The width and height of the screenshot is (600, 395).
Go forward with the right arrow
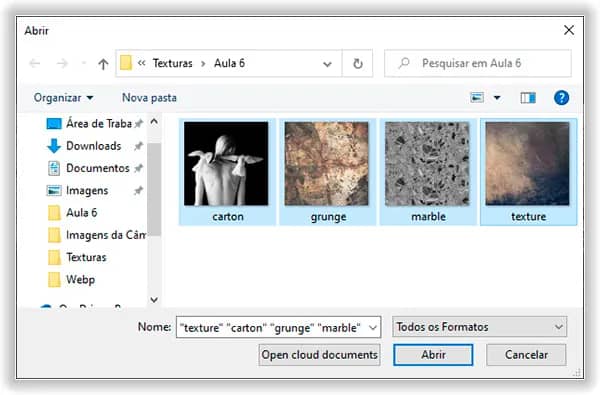click(x=62, y=63)
